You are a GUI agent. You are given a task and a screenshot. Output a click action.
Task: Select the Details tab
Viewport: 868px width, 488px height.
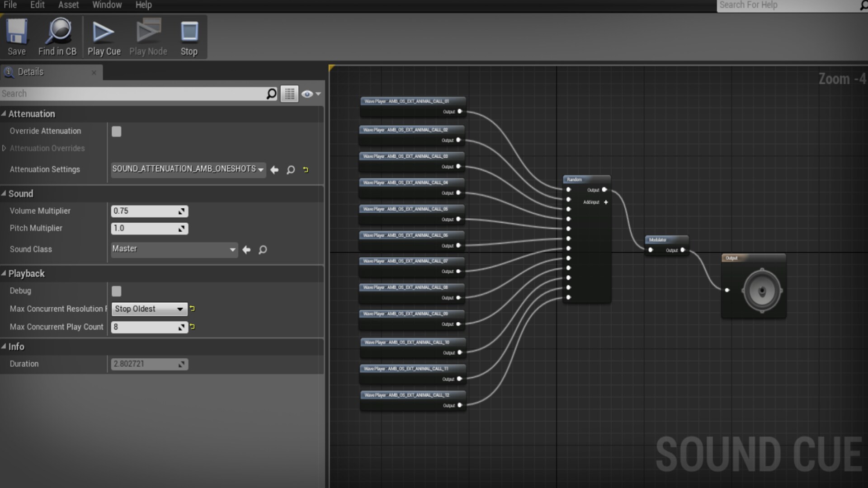(x=30, y=72)
